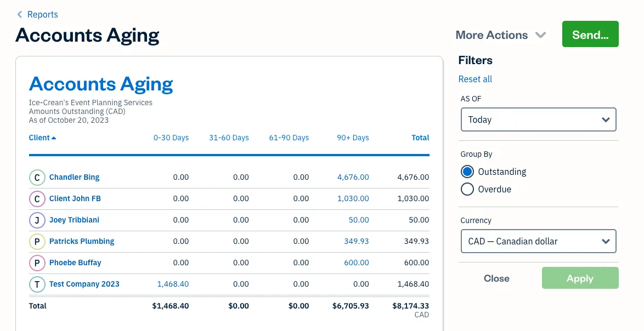The height and width of the screenshot is (331, 644).
Task: Click Client John FB's avatar circle
Action: pyautogui.click(x=37, y=199)
